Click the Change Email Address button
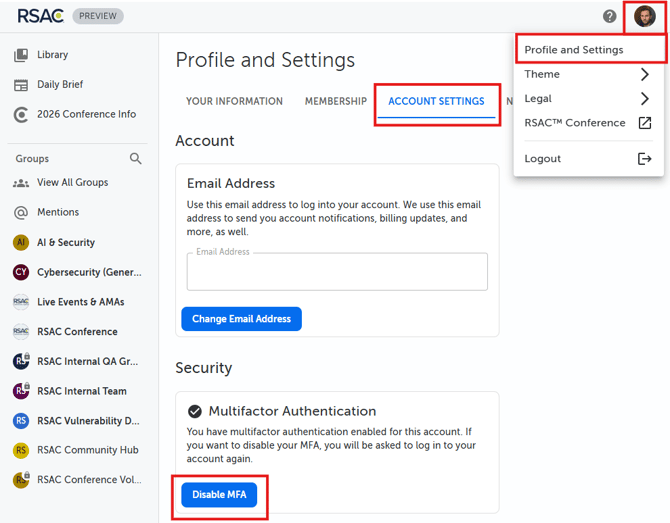 click(241, 319)
